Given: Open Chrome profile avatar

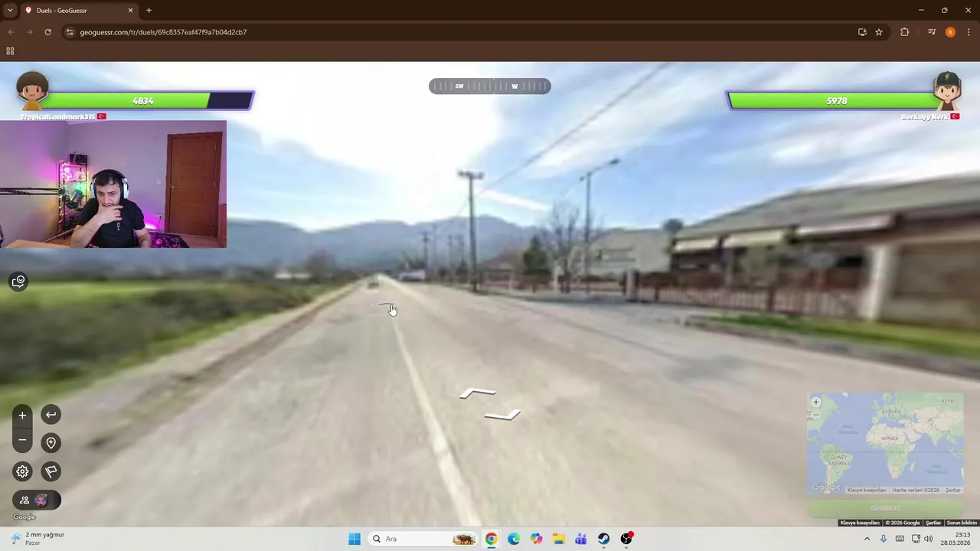Looking at the screenshot, I should (950, 32).
